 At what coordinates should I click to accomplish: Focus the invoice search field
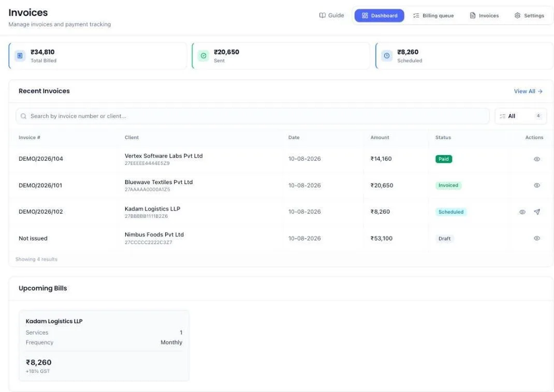[252, 116]
